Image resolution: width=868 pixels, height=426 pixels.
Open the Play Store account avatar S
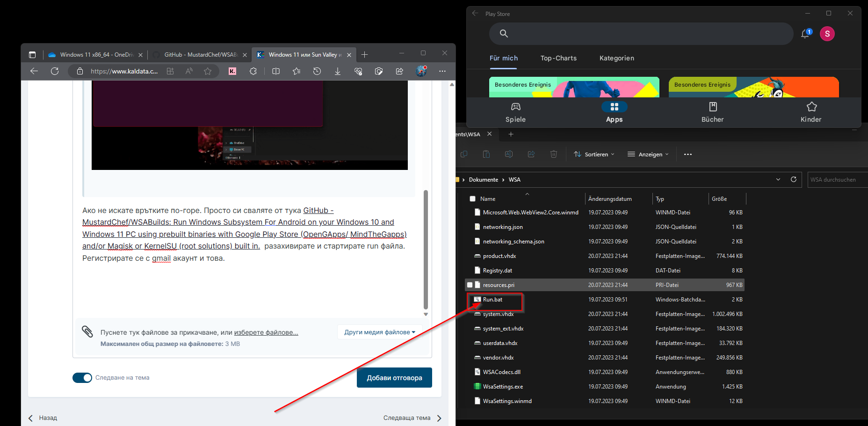[x=827, y=34]
